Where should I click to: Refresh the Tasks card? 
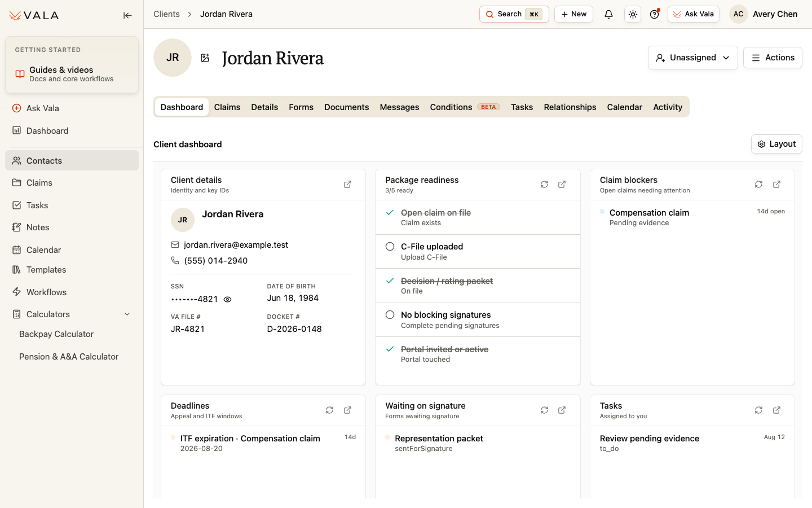758,410
